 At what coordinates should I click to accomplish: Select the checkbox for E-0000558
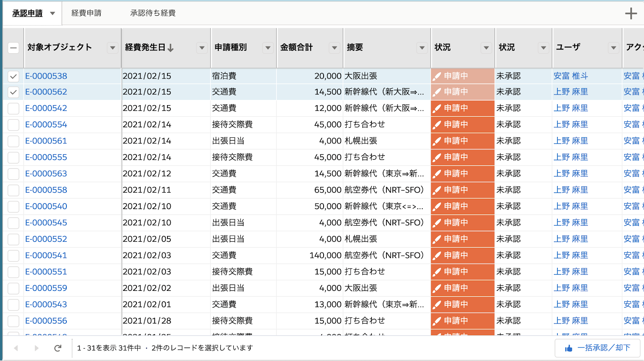tap(13, 190)
